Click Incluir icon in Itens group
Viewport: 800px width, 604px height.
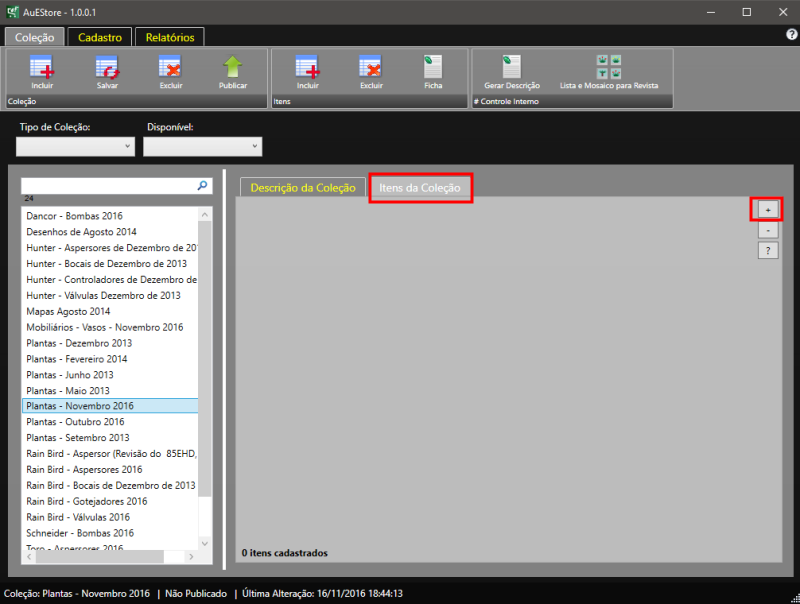(x=307, y=68)
